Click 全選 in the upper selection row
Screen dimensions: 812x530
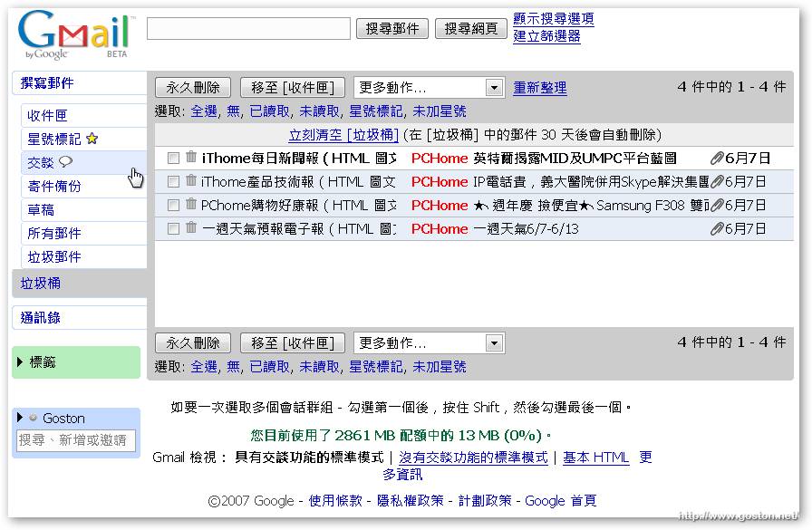coord(204,111)
